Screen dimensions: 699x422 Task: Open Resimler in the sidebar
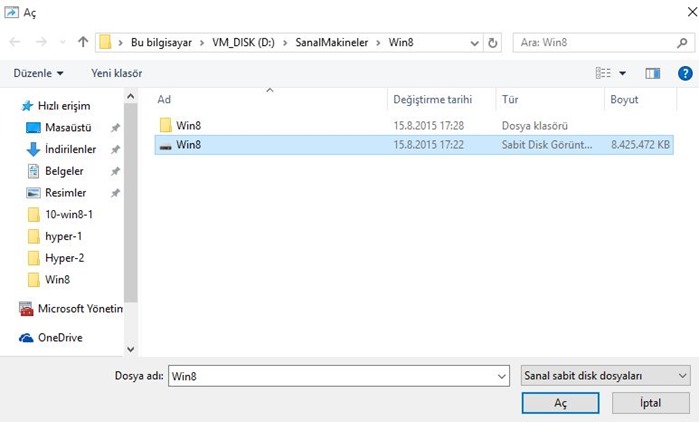(x=66, y=193)
